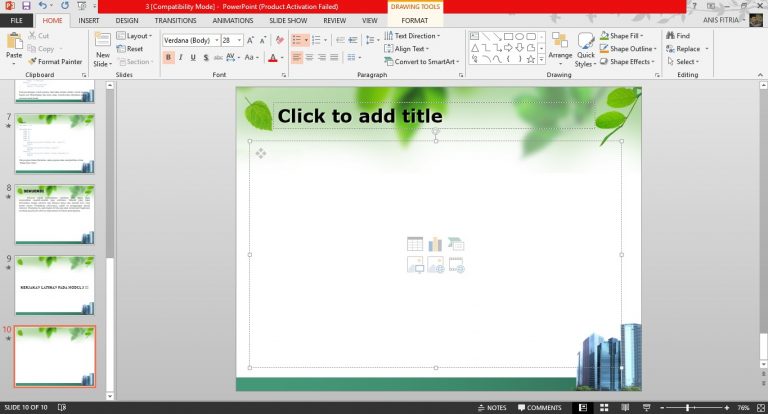The width and height of the screenshot is (768, 414).
Task: Toggle italic formatting
Action: point(181,57)
